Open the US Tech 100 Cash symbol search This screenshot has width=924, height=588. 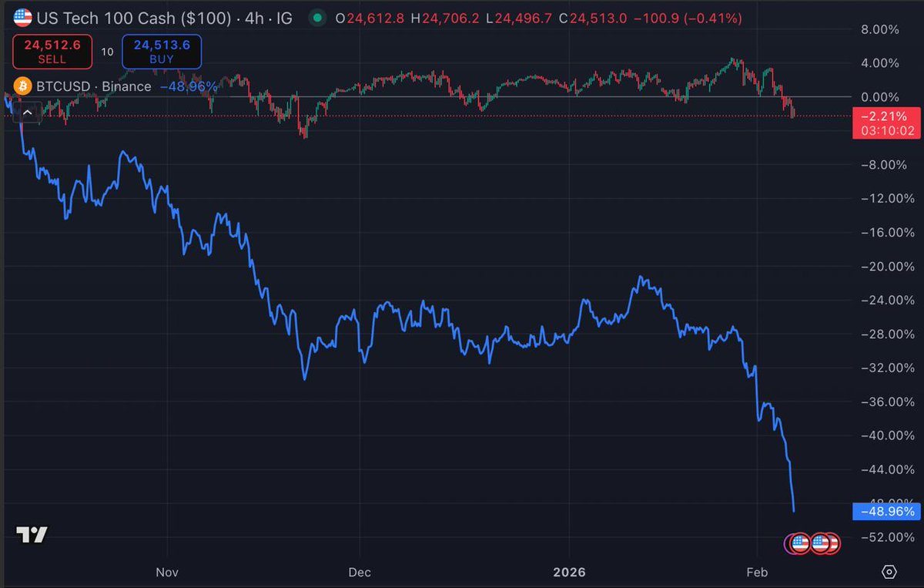coord(165,18)
